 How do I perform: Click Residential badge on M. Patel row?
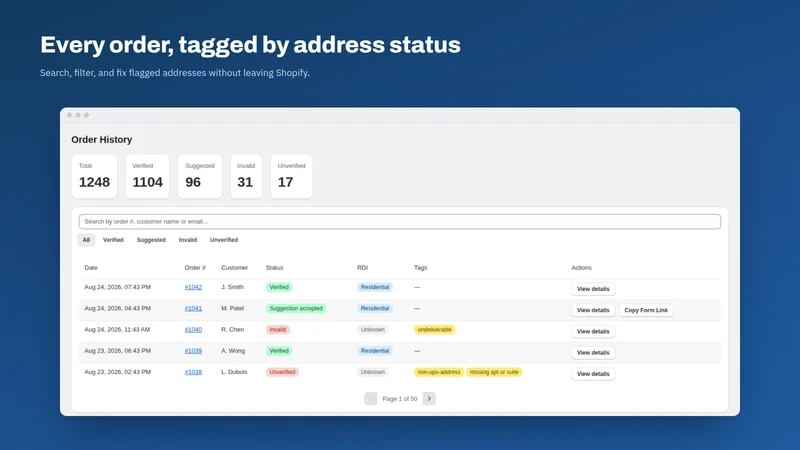point(374,308)
